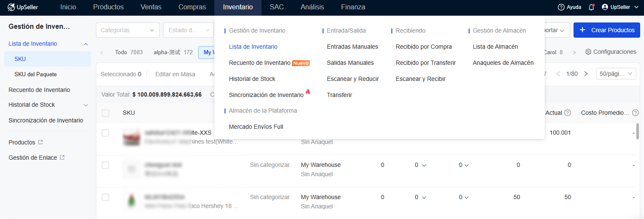644x219 pixels.
Task: Go to next page arrow in pagination
Action: pyautogui.click(x=586, y=74)
